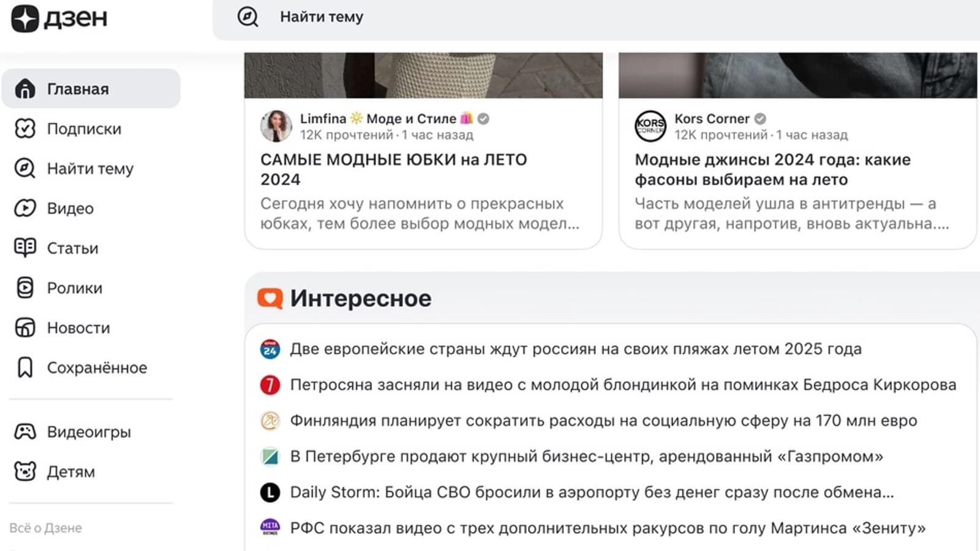Click the verified badge next to Kors Corner
The width and height of the screenshot is (980, 551).
(760, 119)
